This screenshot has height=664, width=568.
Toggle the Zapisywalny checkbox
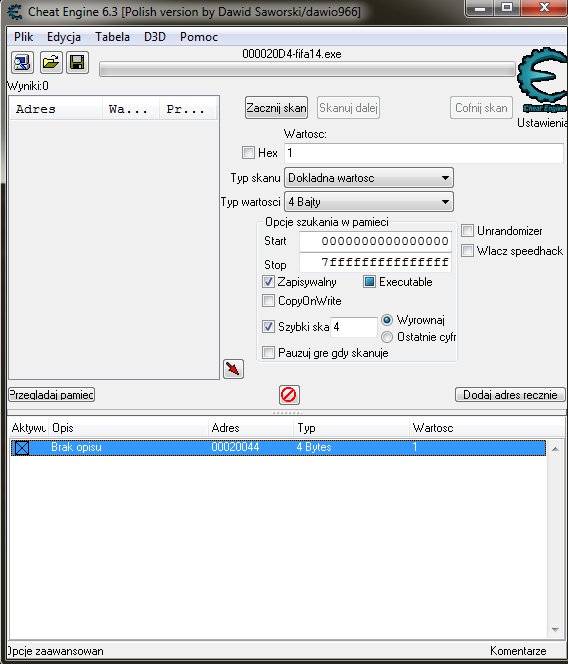click(x=268, y=282)
